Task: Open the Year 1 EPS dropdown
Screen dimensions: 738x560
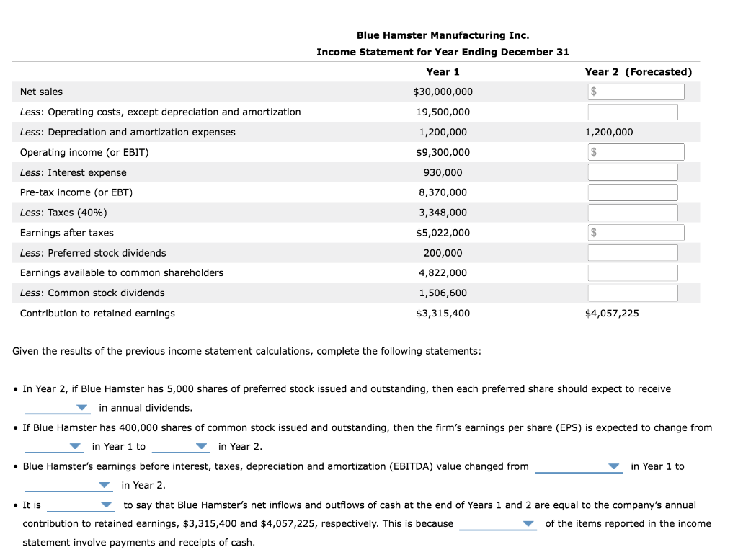Action: [x=54, y=446]
